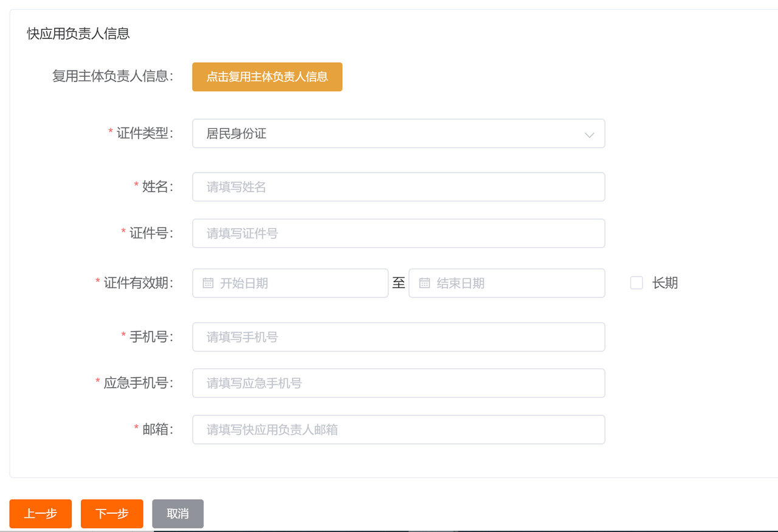
Task: Tick the 长期 checkbox
Action: [636, 283]
